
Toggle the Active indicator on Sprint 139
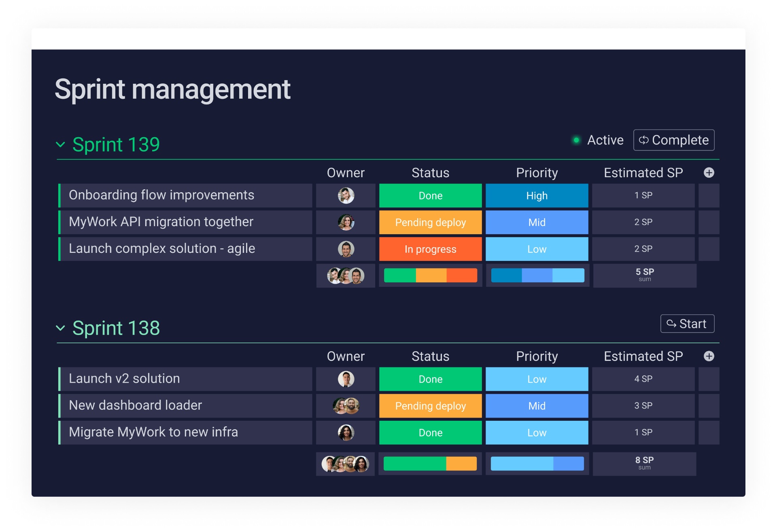576,140
